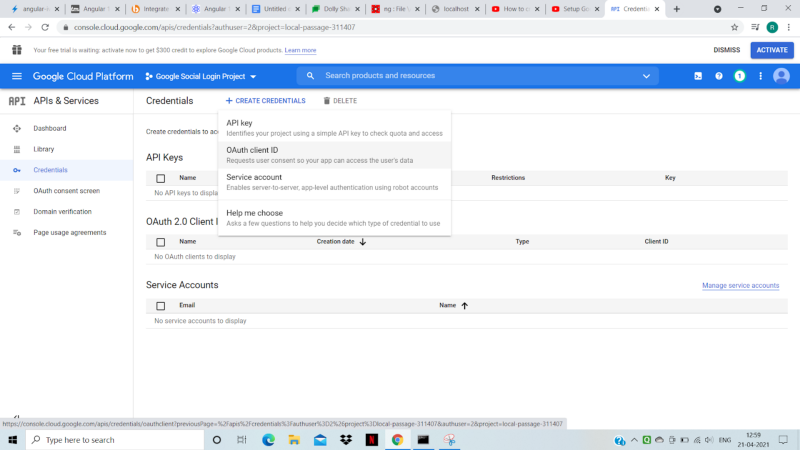Screen dimensions: 800x450
Task: Choose API key from the menu
Action: 334,128
